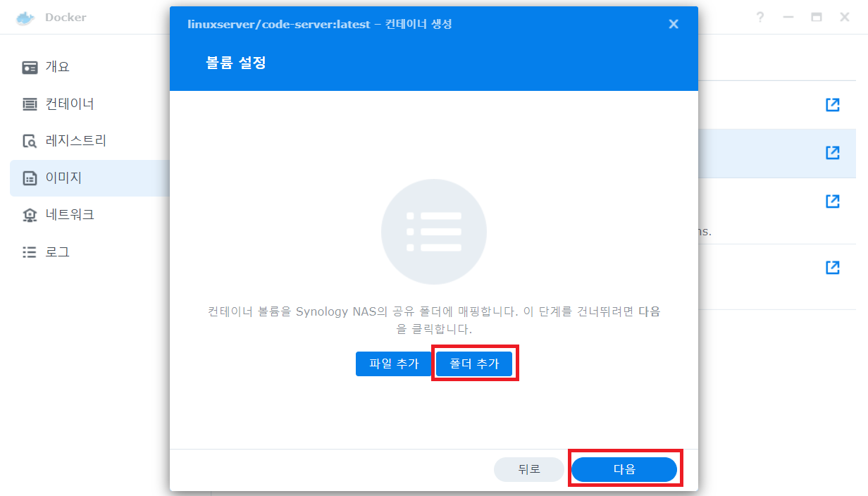
Task: Click the 로그 list icon
Action: tap(30, 252)
